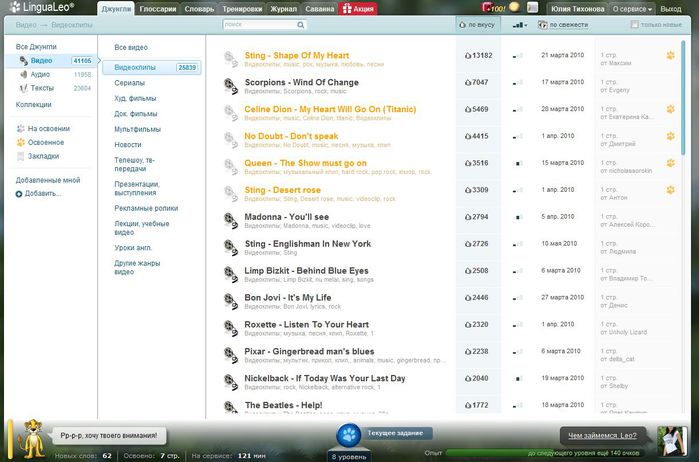This screenshot has width=699, height=462.
Task: Open На освоении list
Action: (x=49, y=129)
